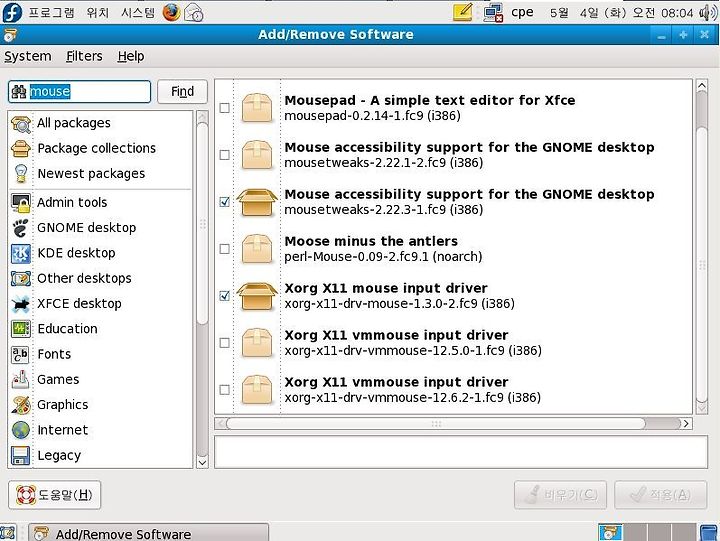Launch the mail envelope icon in panel
Image resolution: width=720 pixels, height=541 pixels.
point(194,12)
